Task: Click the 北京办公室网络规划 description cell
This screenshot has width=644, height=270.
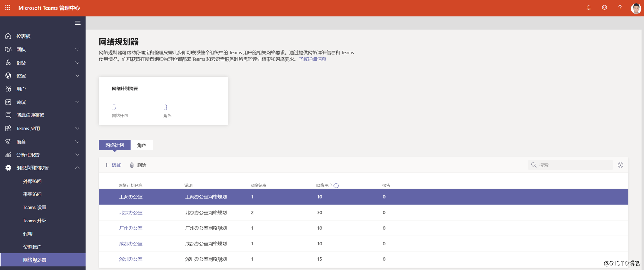Action: click(x=206, y=212)
